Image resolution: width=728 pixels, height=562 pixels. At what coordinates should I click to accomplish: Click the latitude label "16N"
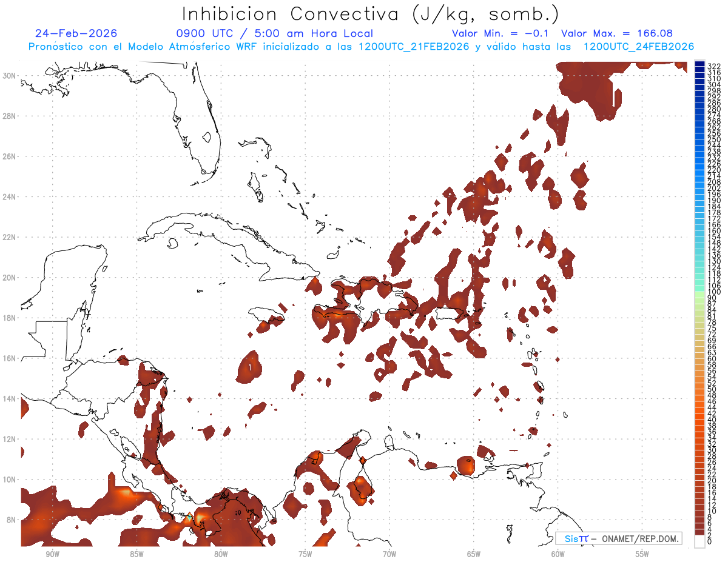pyautogui.click(x=10, y=358)
